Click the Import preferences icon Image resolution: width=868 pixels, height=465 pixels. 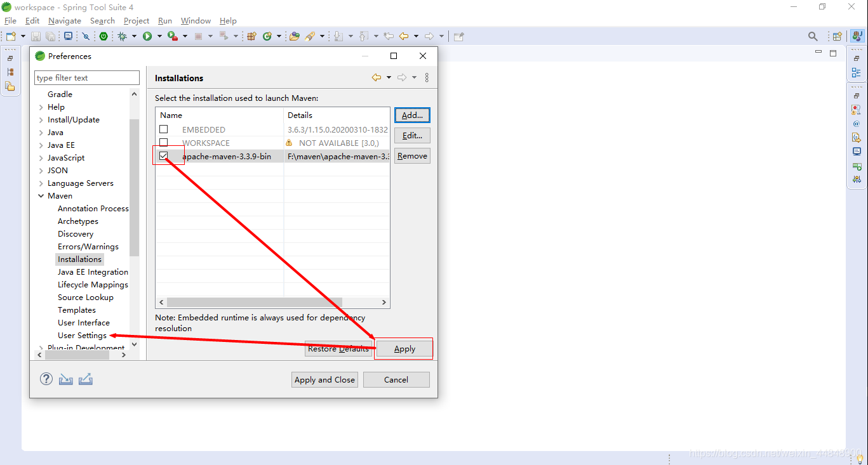[x=66, y=379]
